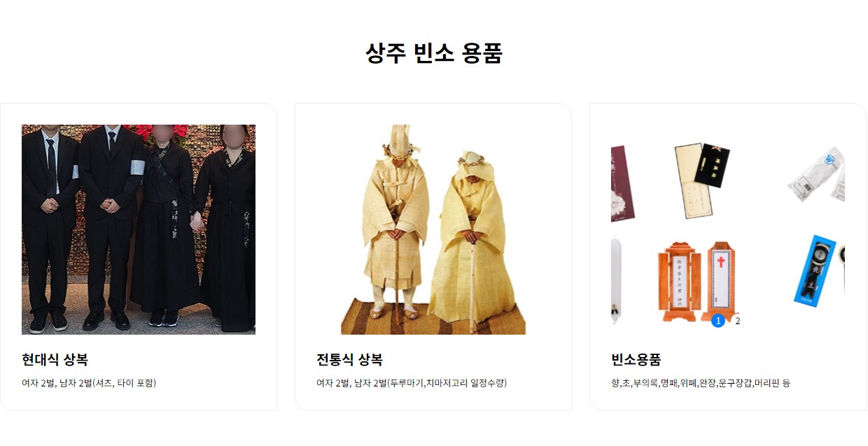Click description 여자 2벌, 남자 2벌(셔츠, 타이 포함)

(x=89, y=383)
